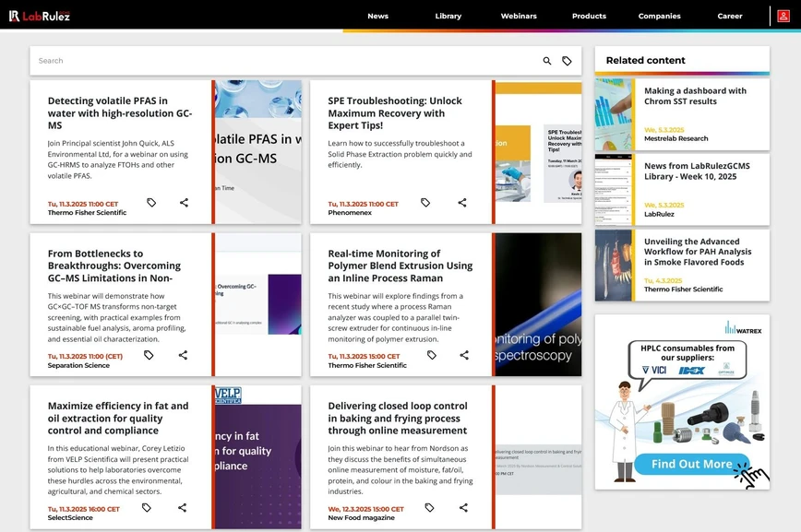Image resolution: width=801 pixels, height=532 pixels.
Task: Share the Bottlenecks to Breakthroughs webinar
Action: 183,355
